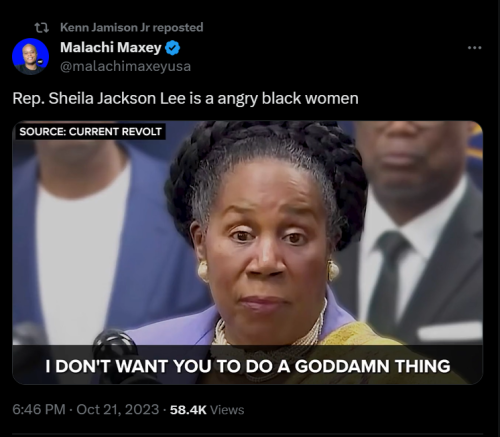Image resolution: width=500 pixels, height=437 pixels.
Task: Open the 58.4K view count
Action: pos(188,410)
